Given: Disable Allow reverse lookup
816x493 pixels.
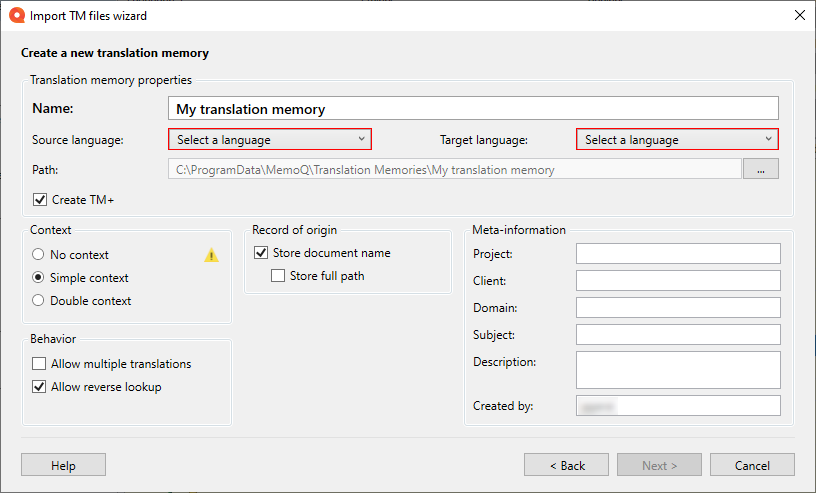Looking at the screenshot, I should (x=39, y=387).
